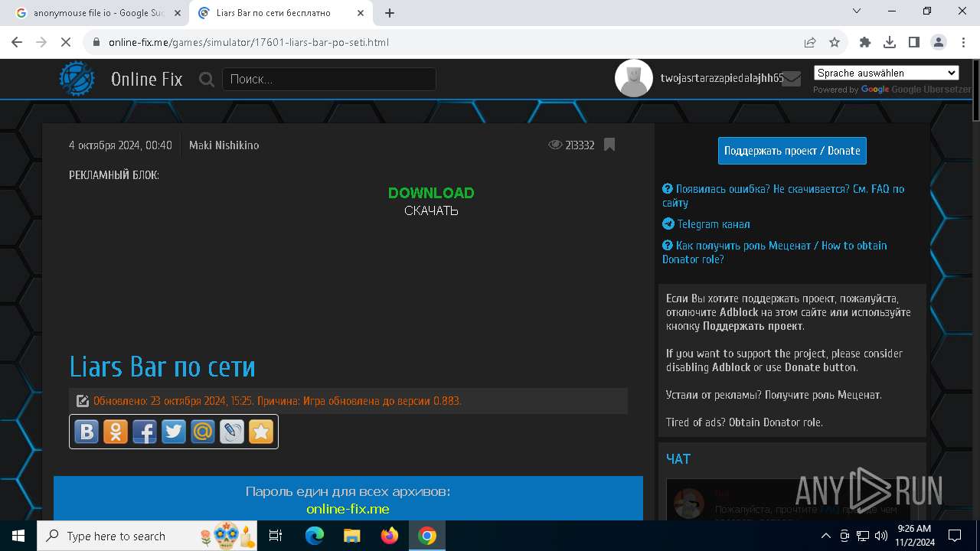This screenshot has height=551, width=980.
Task: Open the Chrome downloads icon
Action: [890, 42]
